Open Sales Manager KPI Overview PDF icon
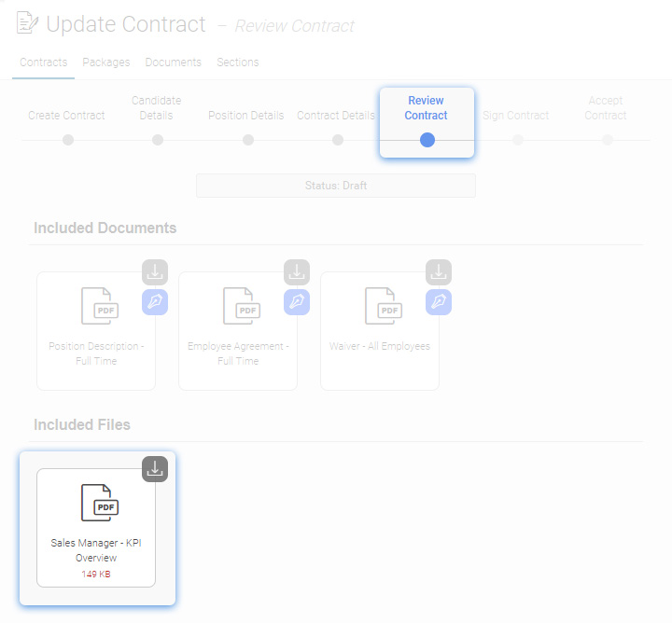Image resolution: width=672 pixels, height=623 pixels. (x=100, y=503)
